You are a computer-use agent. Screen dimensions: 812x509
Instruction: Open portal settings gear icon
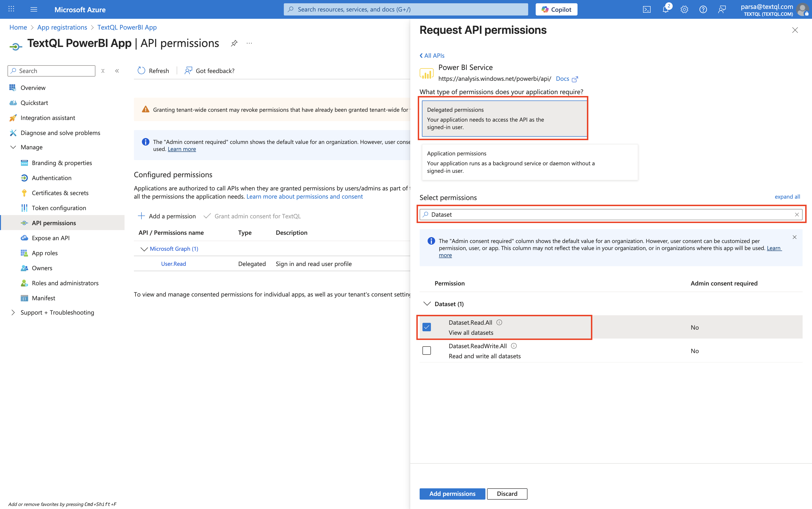coord(684,9)
